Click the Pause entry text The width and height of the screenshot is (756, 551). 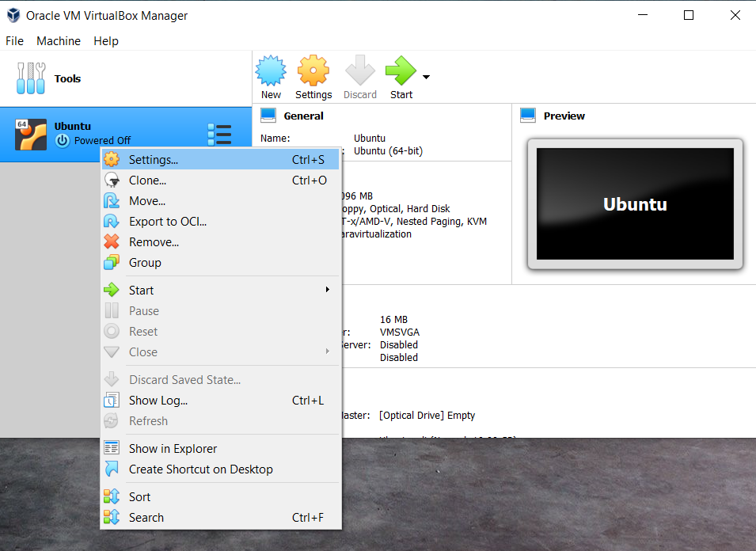[x=143, y=311]
